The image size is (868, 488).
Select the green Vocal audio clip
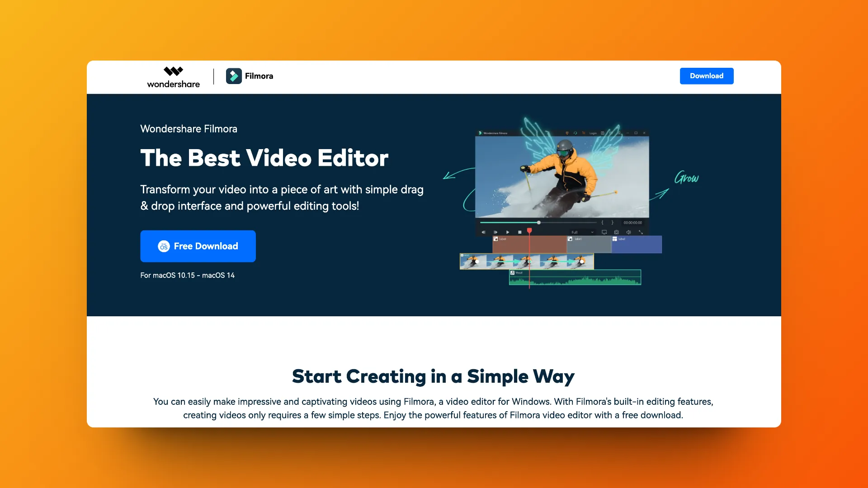pyautogui.click(x=575, y=277)
